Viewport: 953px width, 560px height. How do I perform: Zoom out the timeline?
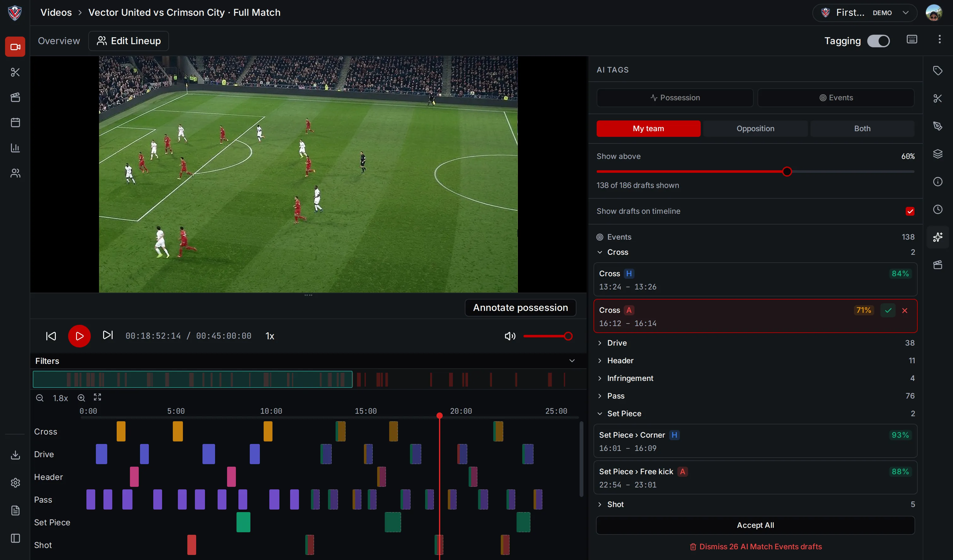[x=40, y=398]
